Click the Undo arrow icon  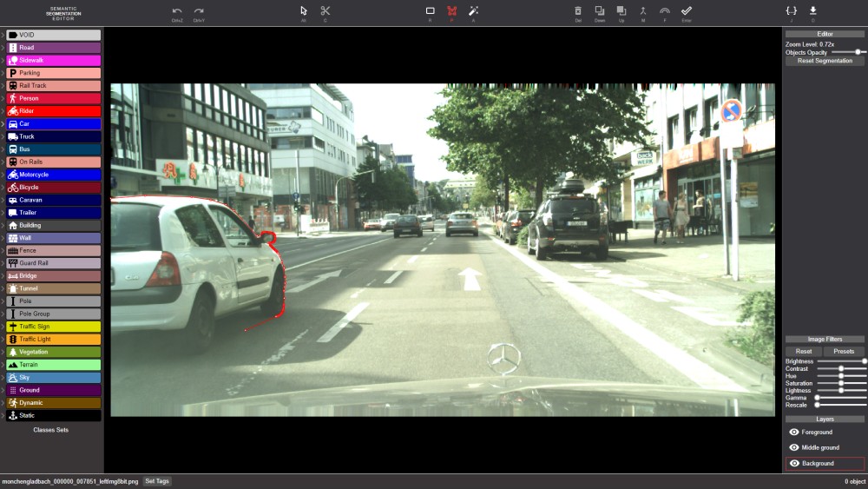(177, 10)
